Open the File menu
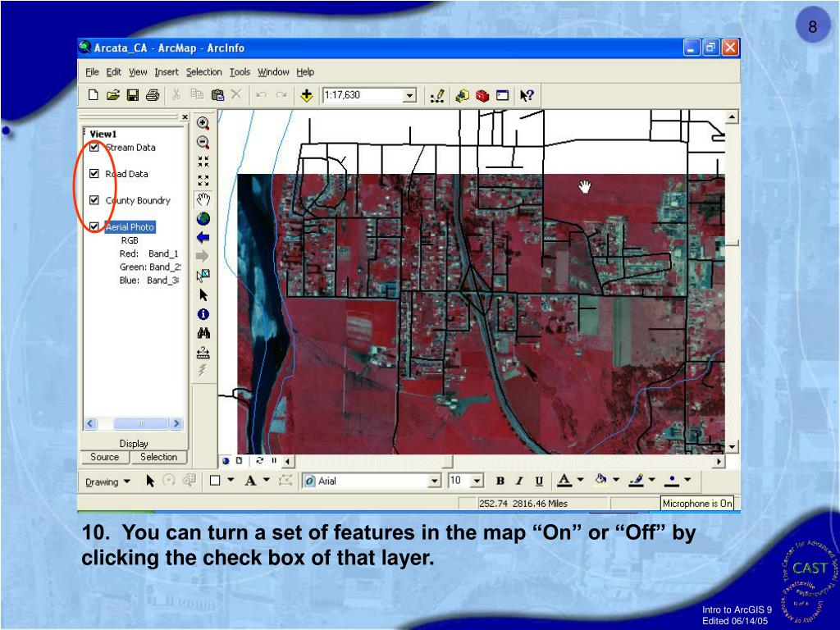This screenshot has width=840, height=630. click(x=92, y=72)
